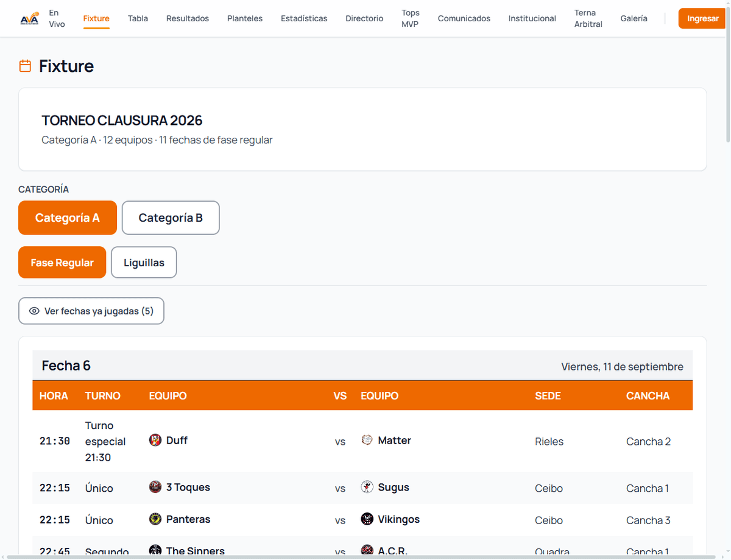This screenshot has height=560, width=731.
Task: Go to Institucional page
Action: [532, 18]
